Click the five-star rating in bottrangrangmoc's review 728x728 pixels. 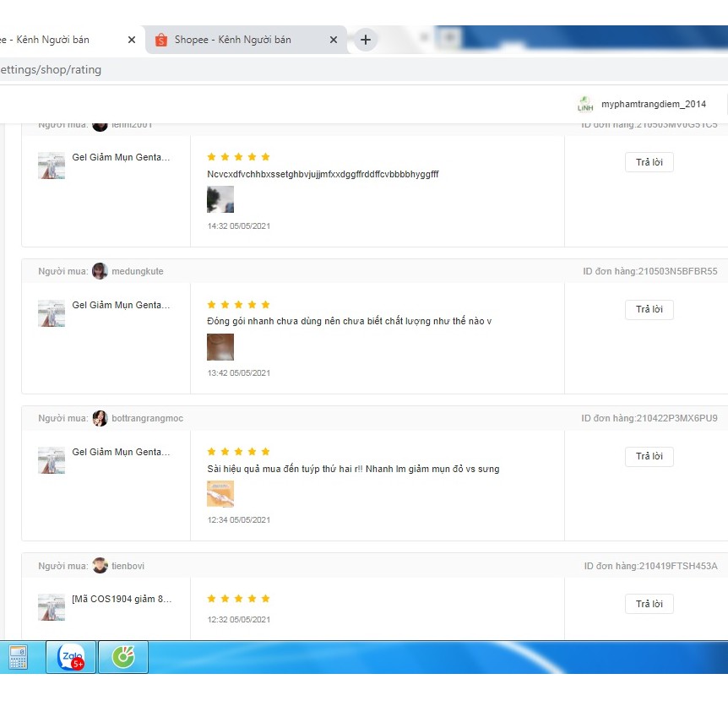pos(239,451)
